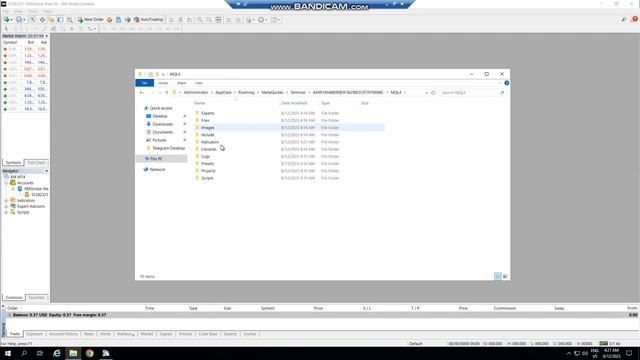Close the Navigator panel

[47, 171]
